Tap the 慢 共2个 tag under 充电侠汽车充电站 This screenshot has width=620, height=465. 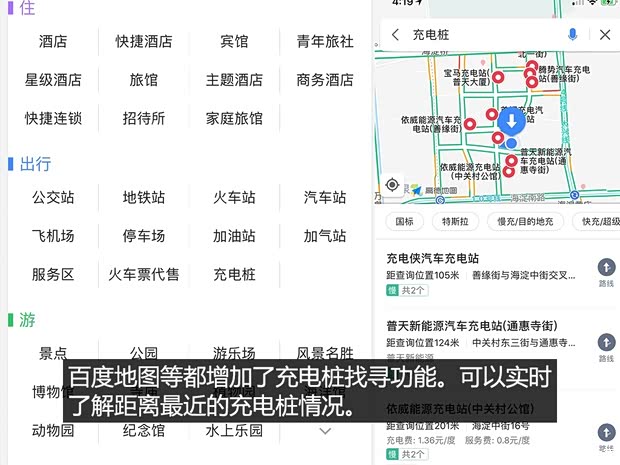point(407,291)
